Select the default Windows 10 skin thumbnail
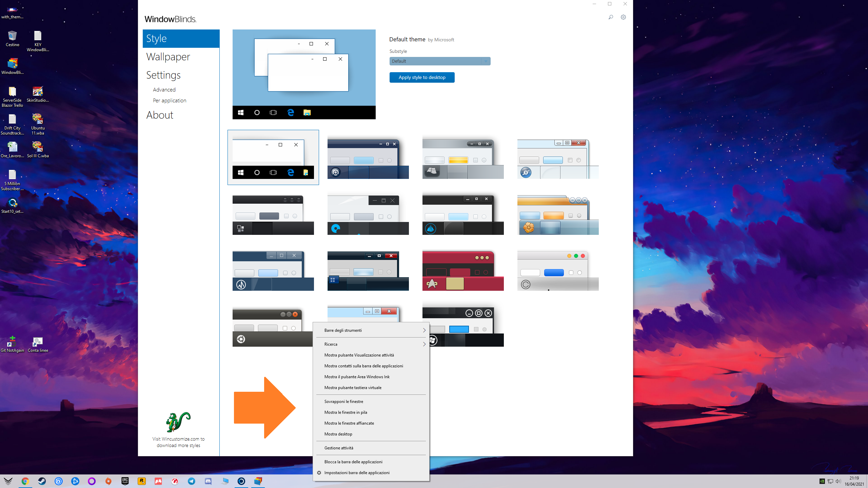The width and height of the screenshot is (868, 488). 273,157
